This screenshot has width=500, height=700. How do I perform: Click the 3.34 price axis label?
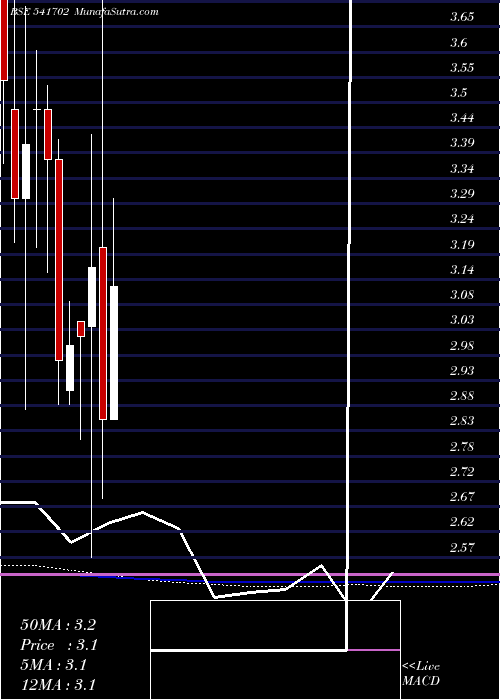(462, 169)
